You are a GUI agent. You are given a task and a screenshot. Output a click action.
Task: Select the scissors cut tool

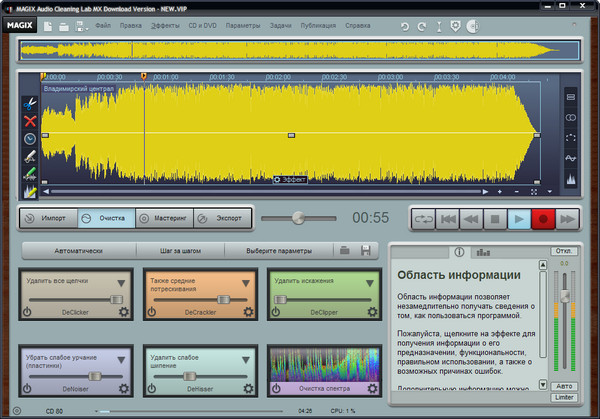coord(30,103)
